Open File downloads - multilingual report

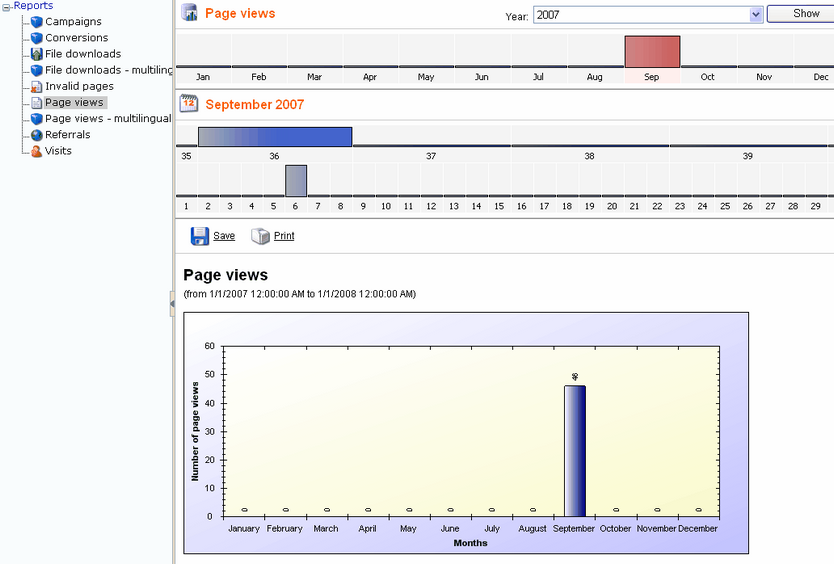pos(109,70)
